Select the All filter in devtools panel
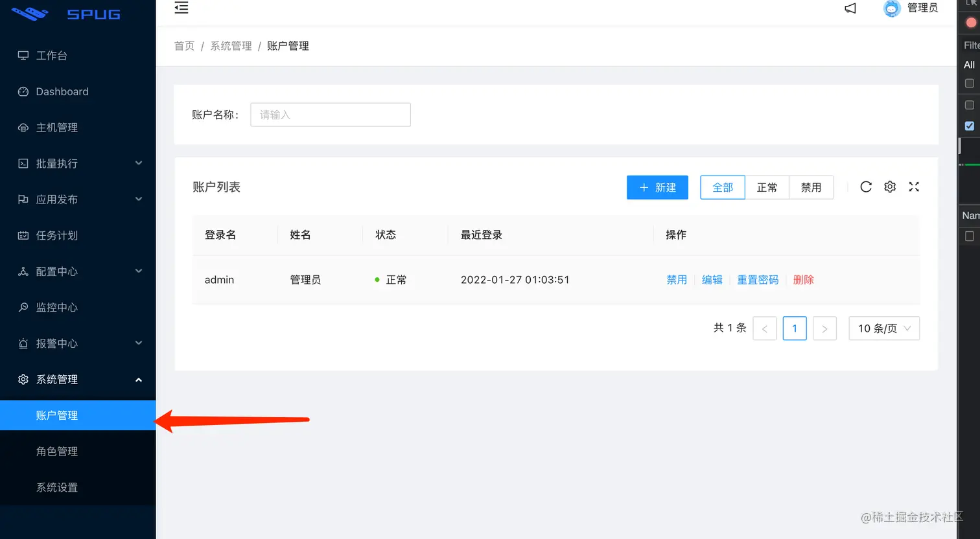Screen dimensions: 980x539 [x=969, y=65]
